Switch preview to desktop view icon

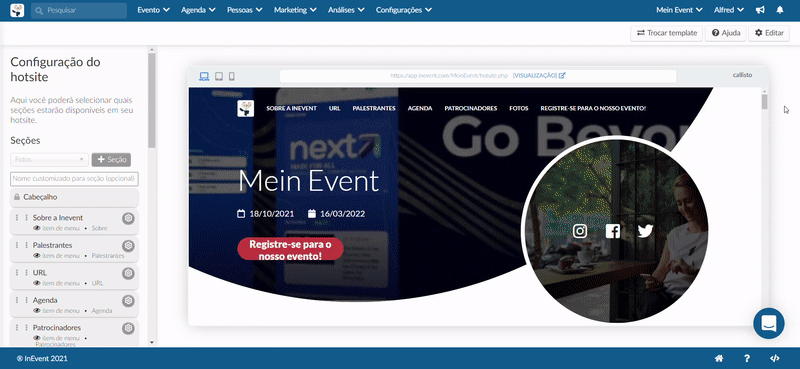204,77
